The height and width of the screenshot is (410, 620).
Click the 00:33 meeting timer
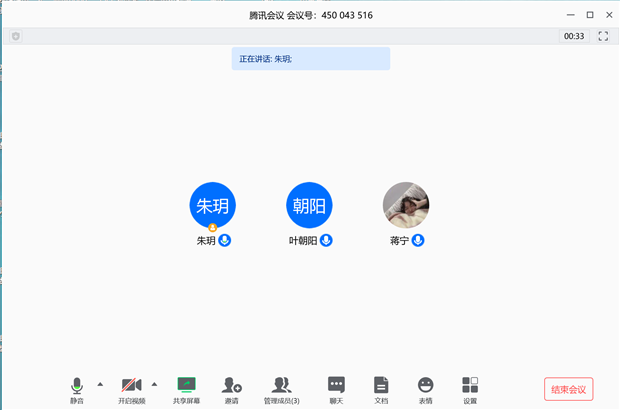point(574,36)
